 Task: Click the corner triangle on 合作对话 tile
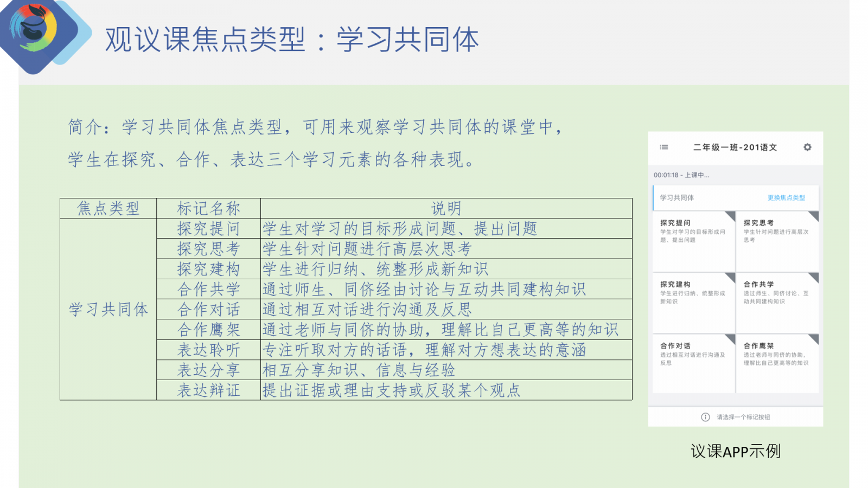(x=731, y=339)
